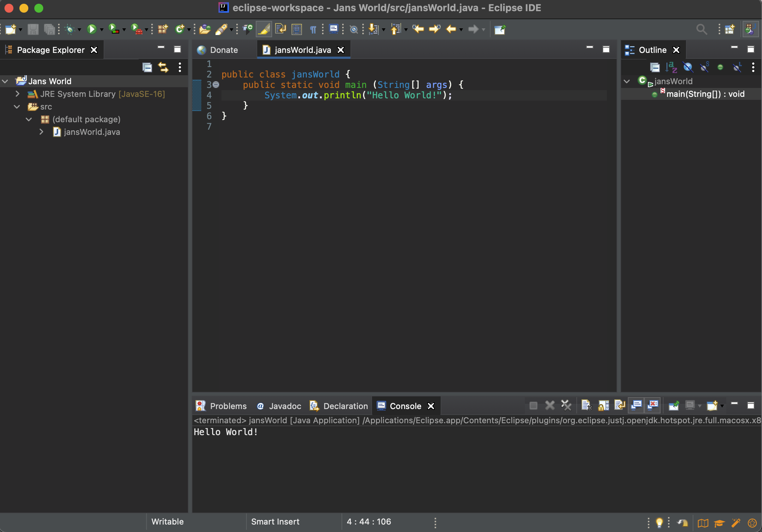Click Clear Console icon
The image size is (762, 532).
(x=586, y=405)
